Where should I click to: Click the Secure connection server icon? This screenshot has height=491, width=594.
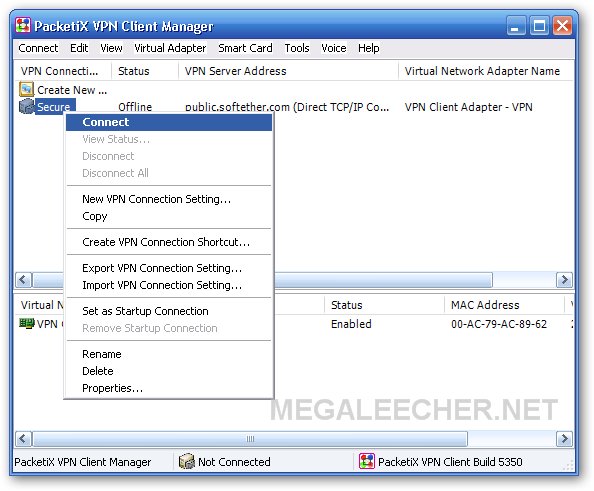[x=27, y=106]
